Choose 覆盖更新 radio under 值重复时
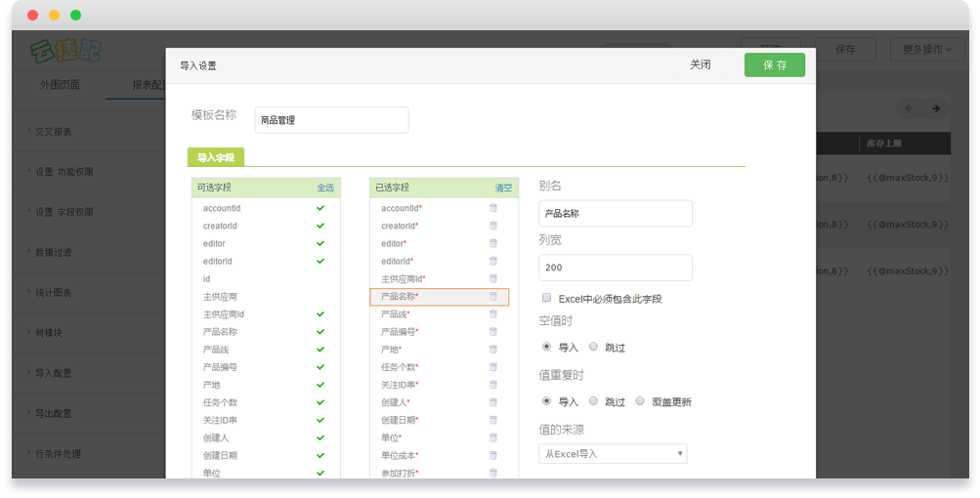Screen dimensions: 980x498 pyautogui.click(x=640, y=401)
